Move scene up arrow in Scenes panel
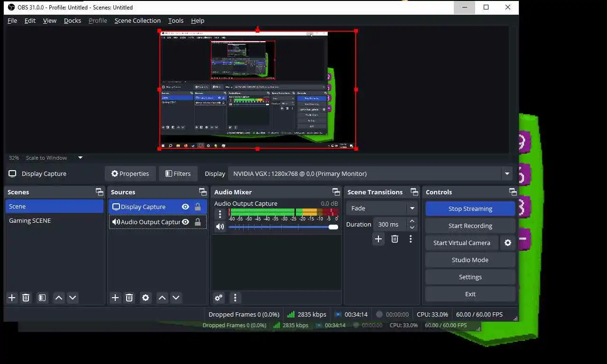 coord(59,298)
